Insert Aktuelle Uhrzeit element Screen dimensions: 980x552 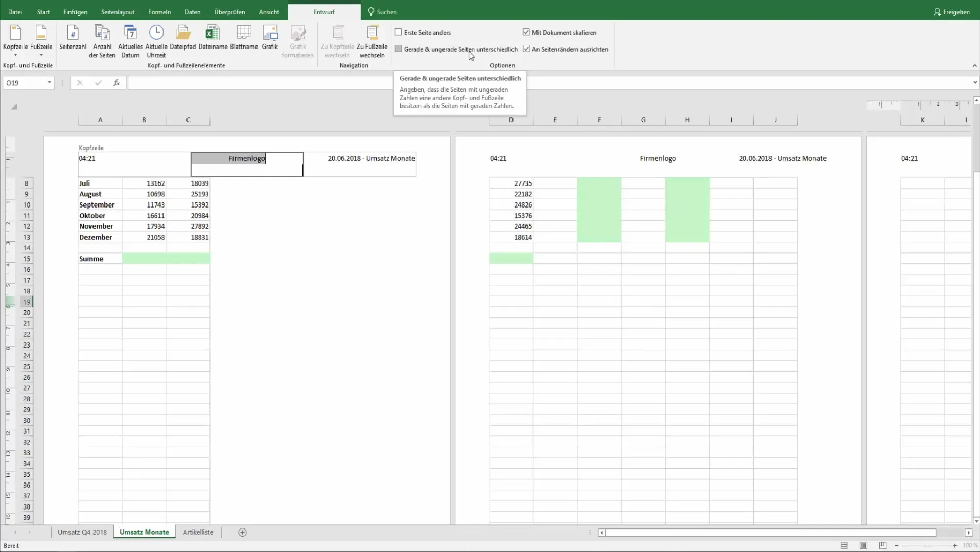pos(156,41)
